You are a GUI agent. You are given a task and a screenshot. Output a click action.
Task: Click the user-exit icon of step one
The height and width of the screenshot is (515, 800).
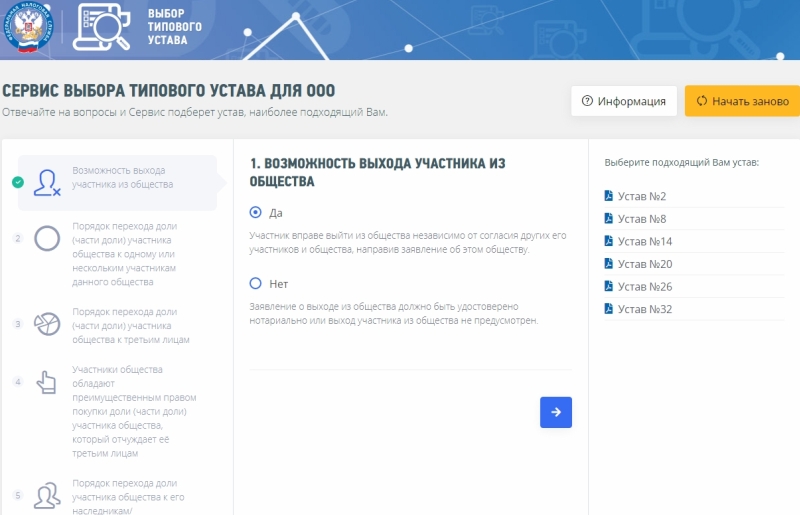[x=47, y=183]
